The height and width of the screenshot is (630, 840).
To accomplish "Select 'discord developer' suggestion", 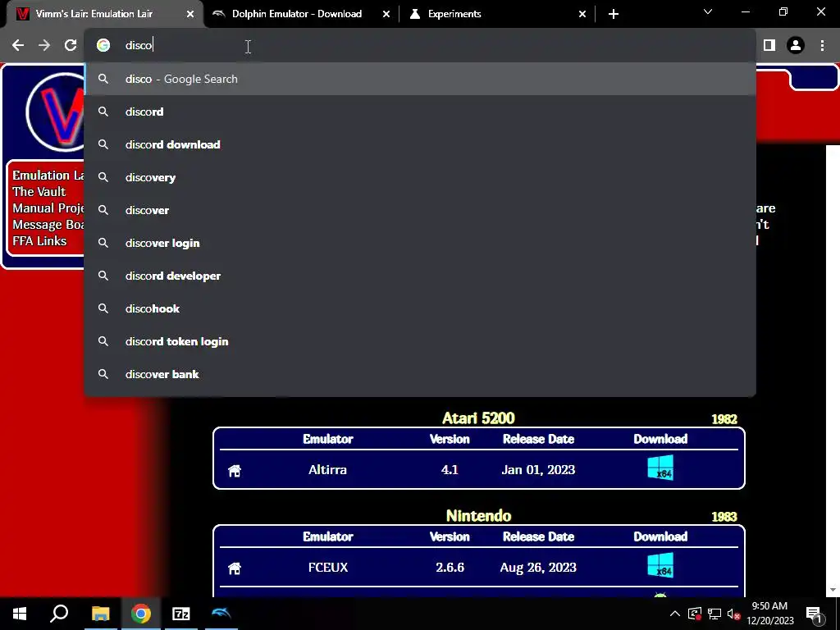I will 420,276.
